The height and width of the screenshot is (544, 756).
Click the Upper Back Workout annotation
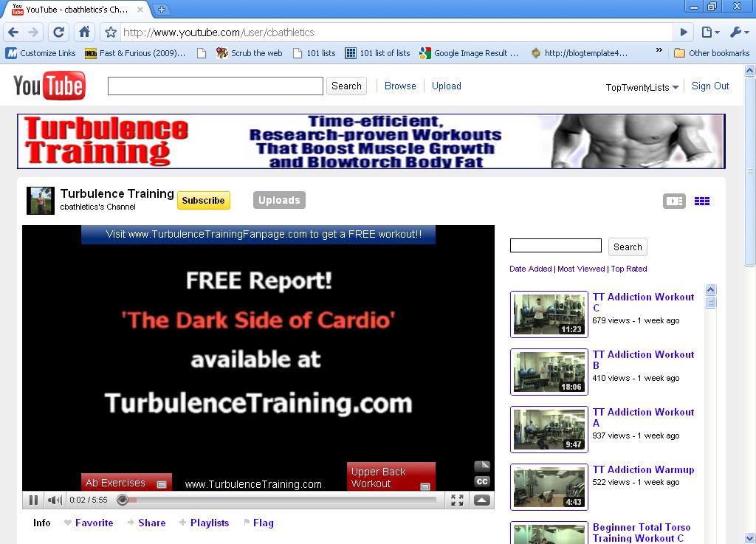click(391, 477)
